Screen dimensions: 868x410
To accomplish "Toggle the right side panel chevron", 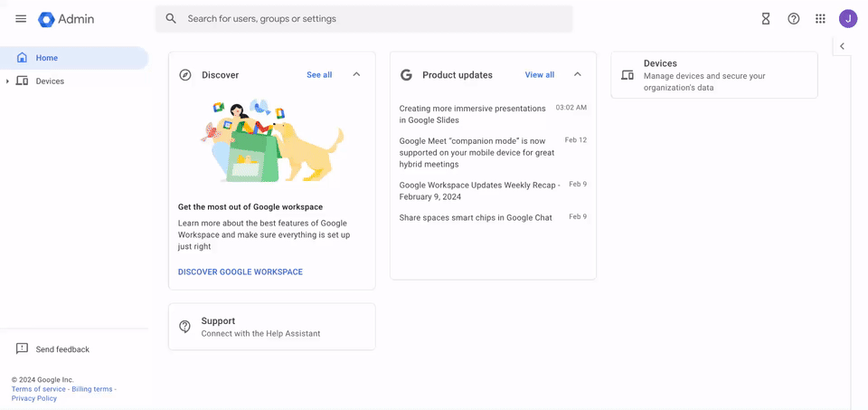I will coord(842,46).
